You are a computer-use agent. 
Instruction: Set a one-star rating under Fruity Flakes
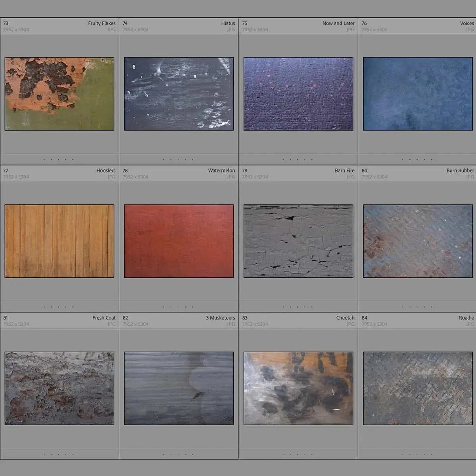pyautogui.click(x=44, y=160)
